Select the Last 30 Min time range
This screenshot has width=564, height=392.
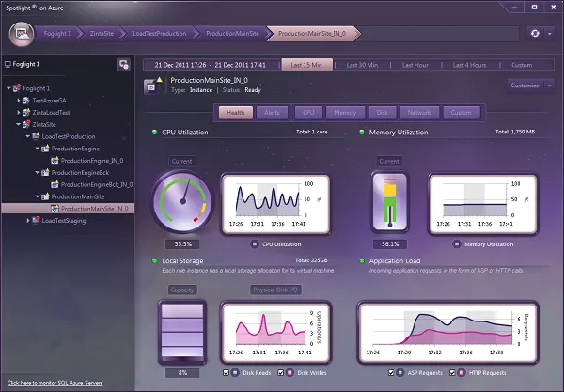pyautogui.click(x=362, y=65)
